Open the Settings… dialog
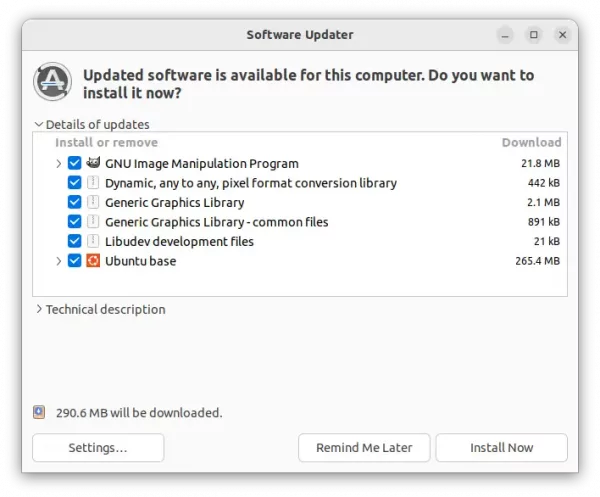The image size is (600, 497). tap(98, 447)
